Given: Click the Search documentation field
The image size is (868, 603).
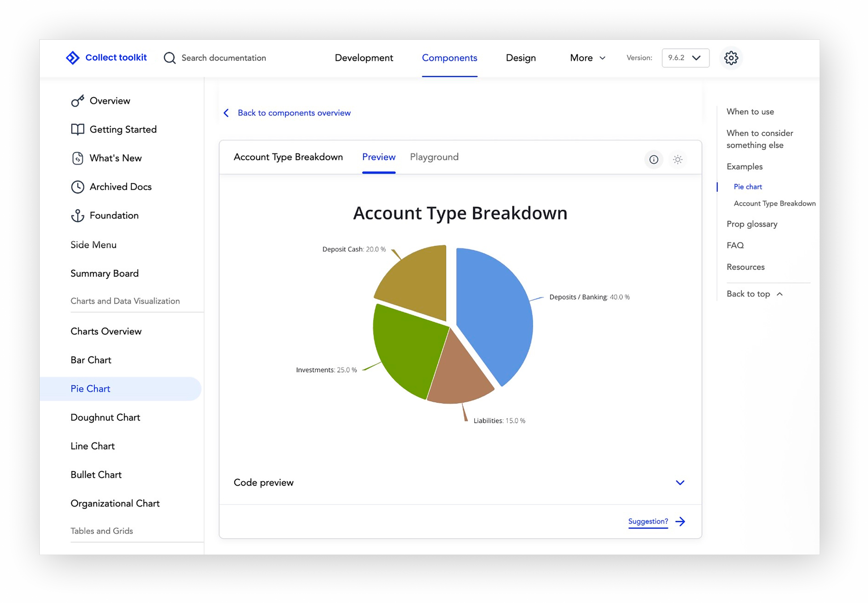Looking at the screenshot, I should (x=223, y=58).
